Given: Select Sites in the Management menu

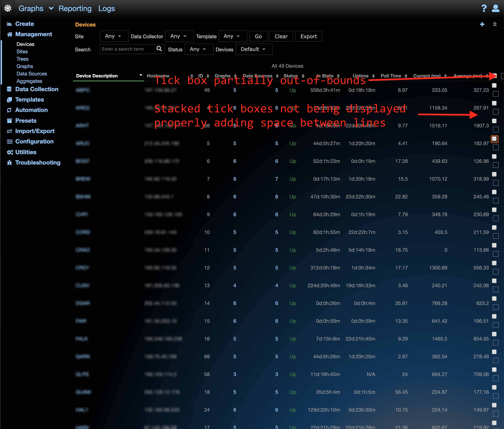Looking at the screenshot, I should [22, 52].
